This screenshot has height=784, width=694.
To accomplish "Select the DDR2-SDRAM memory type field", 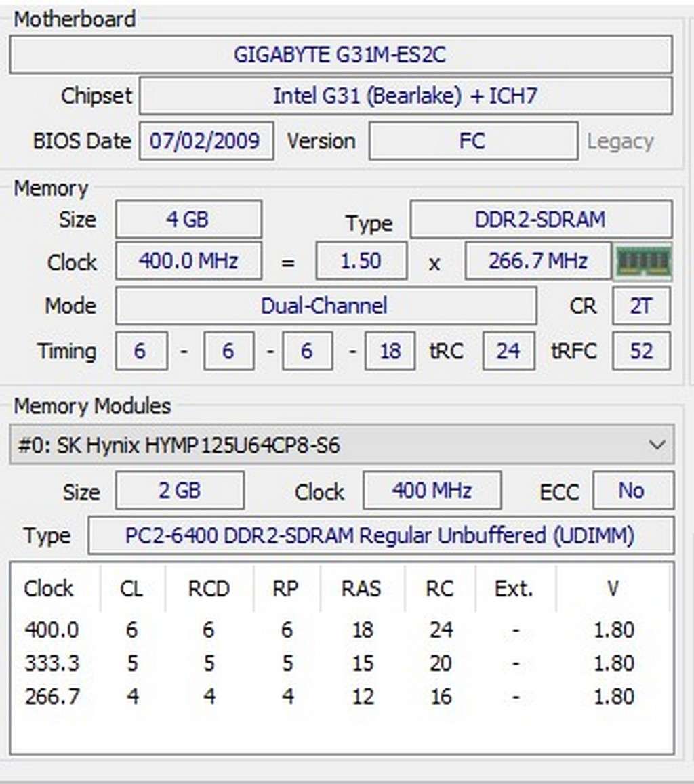I will tap(540, 220).
